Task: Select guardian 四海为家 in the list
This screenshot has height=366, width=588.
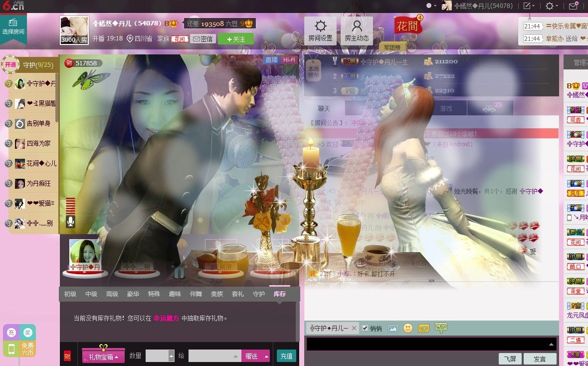Action: pos(33,143)
